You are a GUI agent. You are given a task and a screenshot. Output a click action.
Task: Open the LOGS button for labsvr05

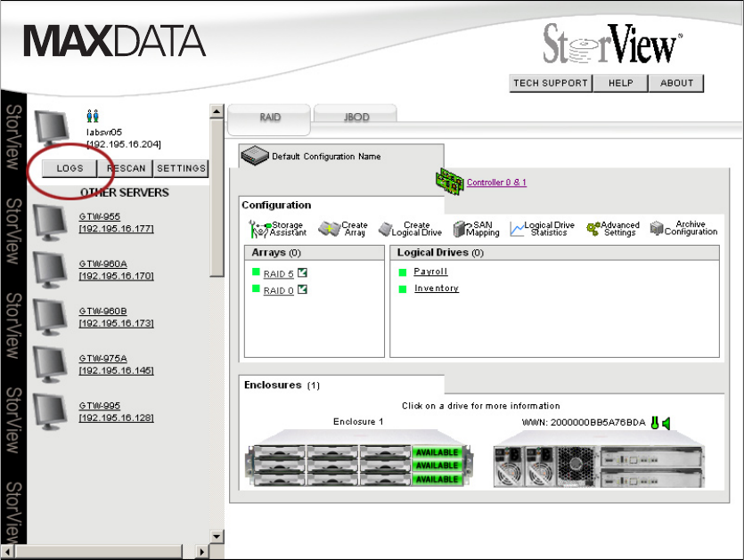click(69, 168)
